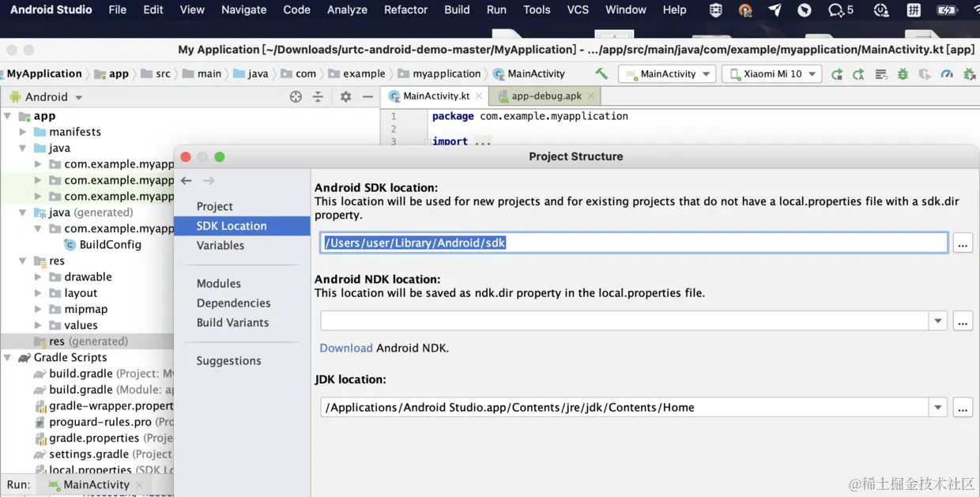
Task: Expand the drawable folder
Action: [x=38, y=277]
